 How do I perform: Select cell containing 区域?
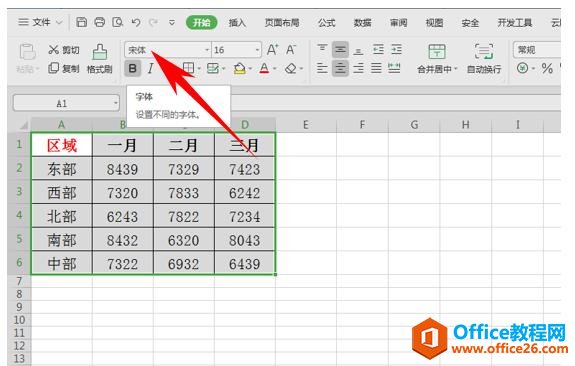[x=62, y=145]
